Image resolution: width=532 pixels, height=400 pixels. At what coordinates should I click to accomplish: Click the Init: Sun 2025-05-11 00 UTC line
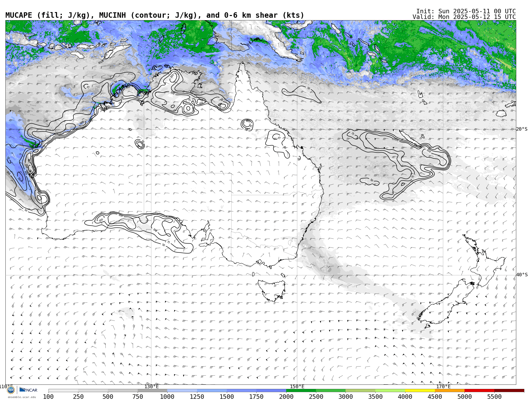pos(466,11)
